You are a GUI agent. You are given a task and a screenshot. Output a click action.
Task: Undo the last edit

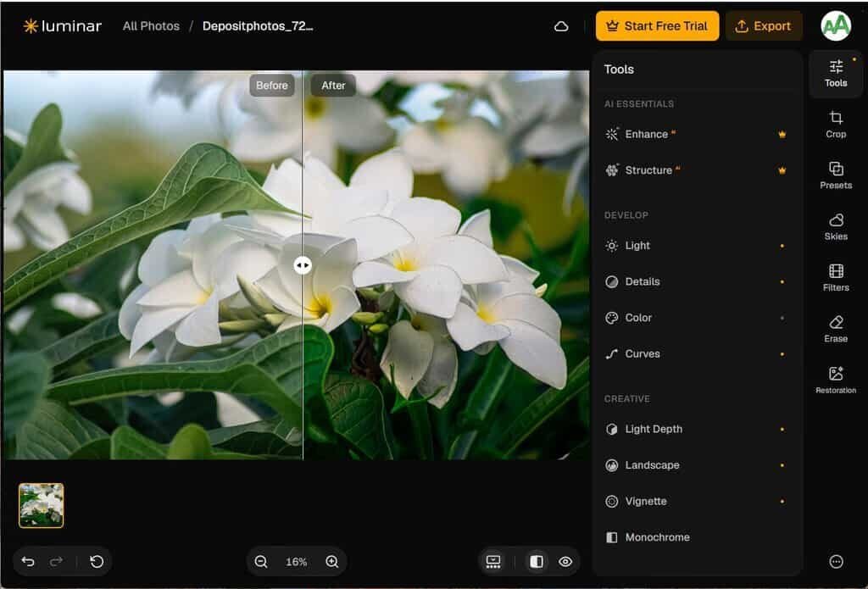click(28, 561)
